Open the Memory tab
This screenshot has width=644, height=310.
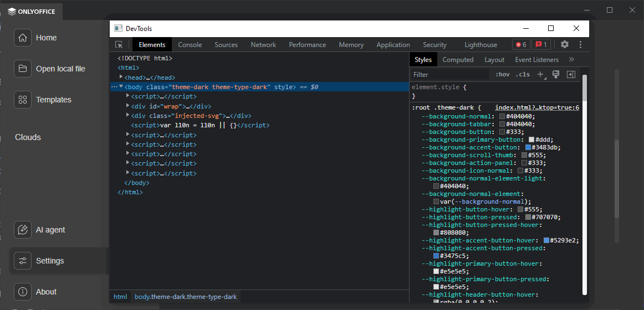tap(351, 45)
